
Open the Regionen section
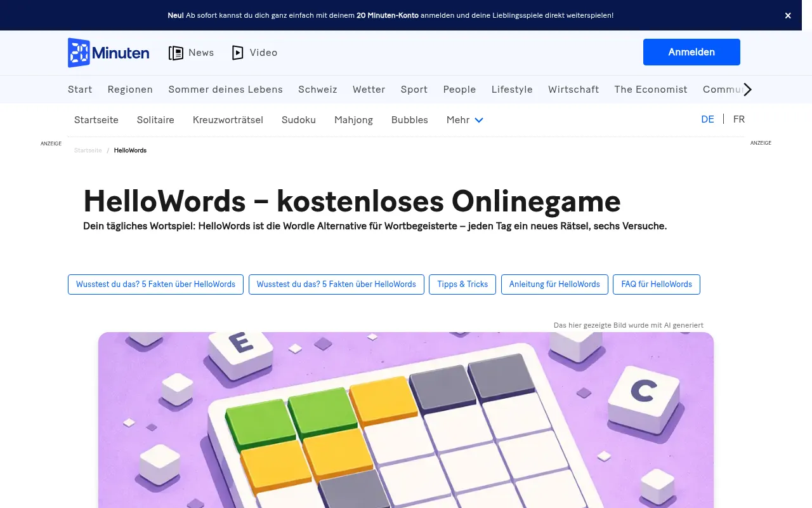click(x=130, y=90)
